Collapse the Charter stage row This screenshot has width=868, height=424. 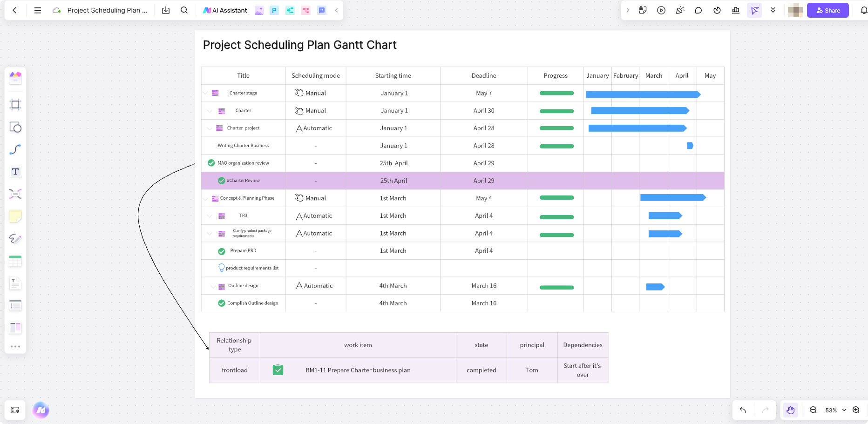pos(205,93)
